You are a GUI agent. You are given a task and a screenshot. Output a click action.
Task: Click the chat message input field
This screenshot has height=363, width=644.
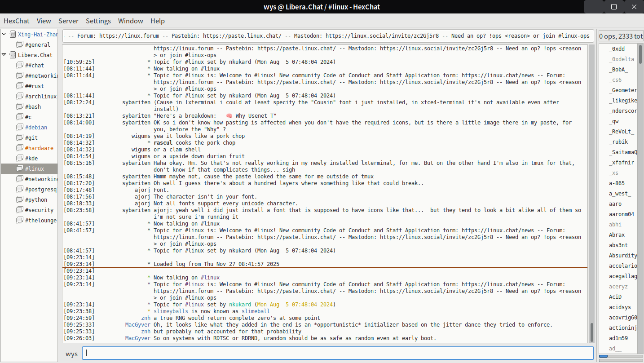click(x=337, y=353)
